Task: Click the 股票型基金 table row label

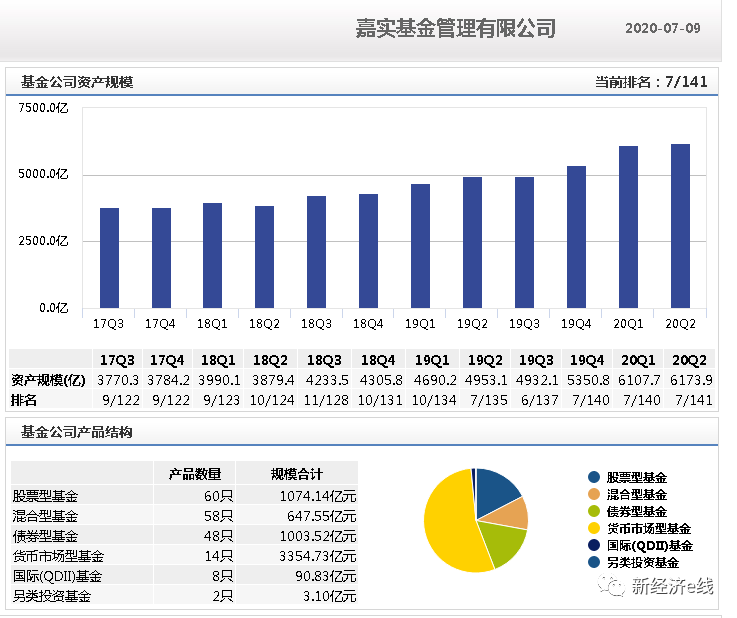Action: click(45, 496)
